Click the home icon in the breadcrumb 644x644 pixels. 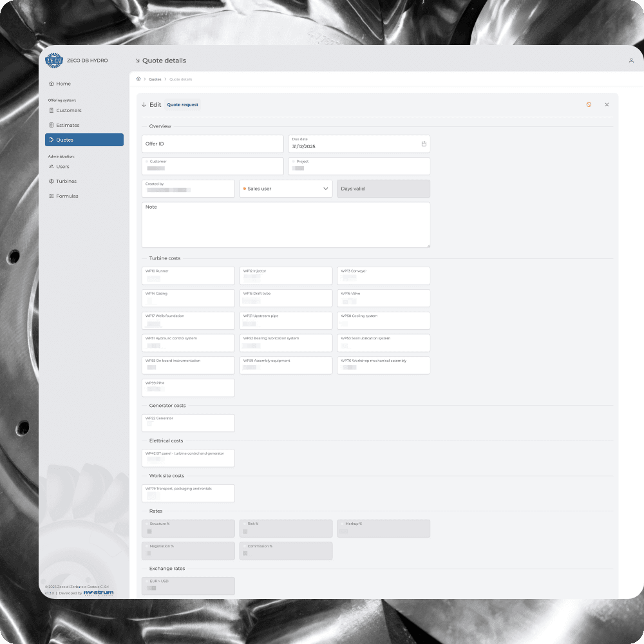[x=137, y=79]
